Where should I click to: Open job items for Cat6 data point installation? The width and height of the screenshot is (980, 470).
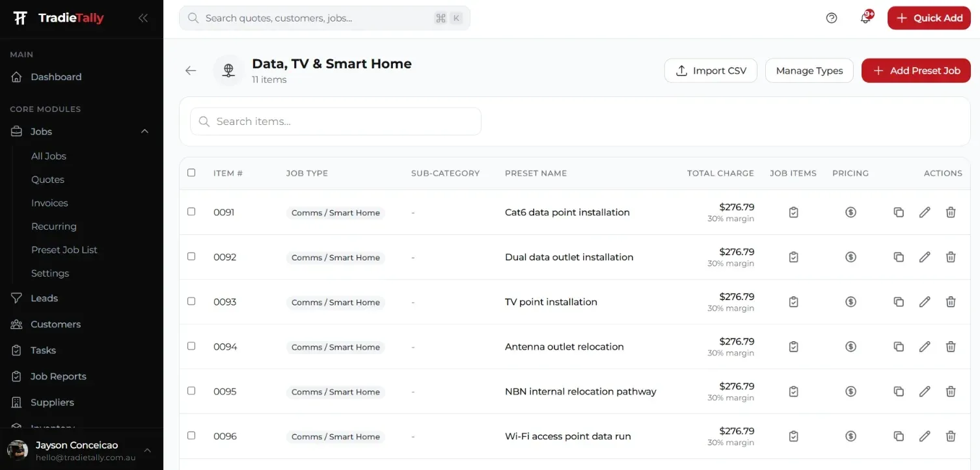point(793,212)
